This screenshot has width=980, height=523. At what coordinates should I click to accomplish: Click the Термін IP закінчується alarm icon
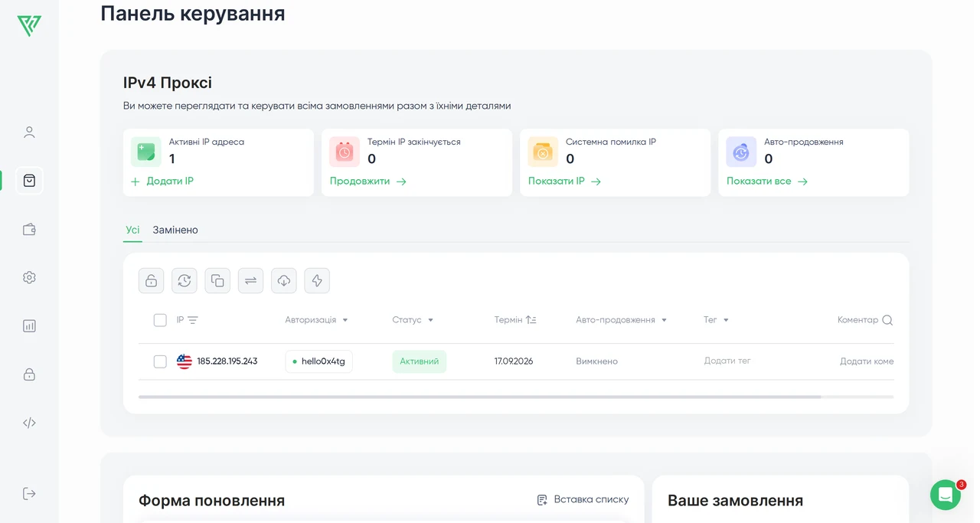point(345,152)
